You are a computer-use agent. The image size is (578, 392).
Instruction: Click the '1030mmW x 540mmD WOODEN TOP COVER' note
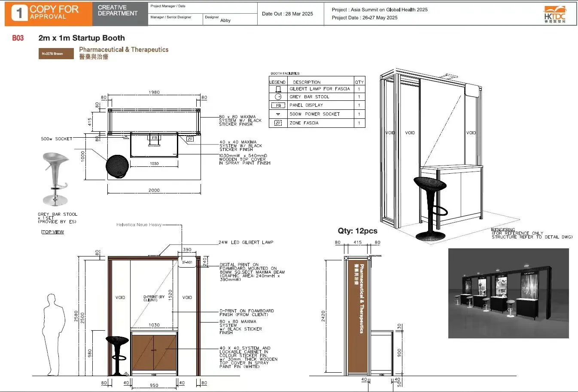click(x=245, y=159)
